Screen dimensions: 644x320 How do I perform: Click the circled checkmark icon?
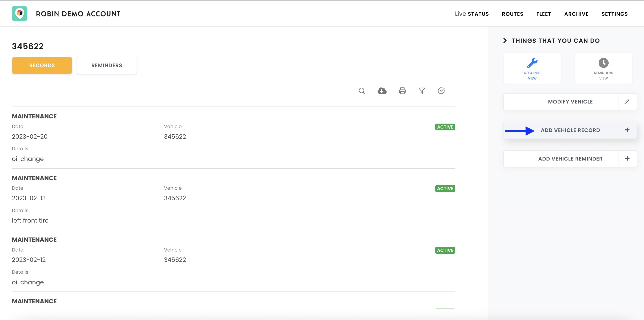(441, 91)
